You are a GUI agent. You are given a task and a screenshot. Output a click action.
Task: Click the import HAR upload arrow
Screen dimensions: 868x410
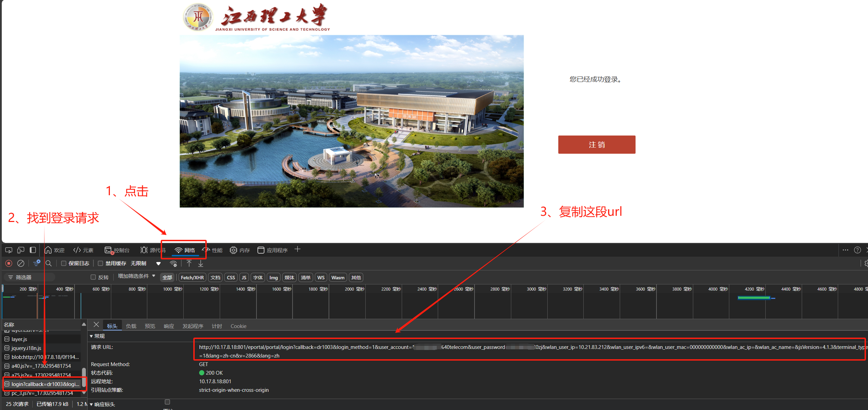[x=189, y=263]
